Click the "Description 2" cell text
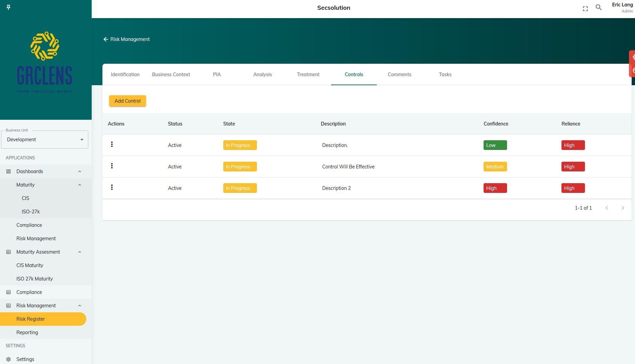Image resolution: width=635 pixels, height=364 pixels. (336, 188)
